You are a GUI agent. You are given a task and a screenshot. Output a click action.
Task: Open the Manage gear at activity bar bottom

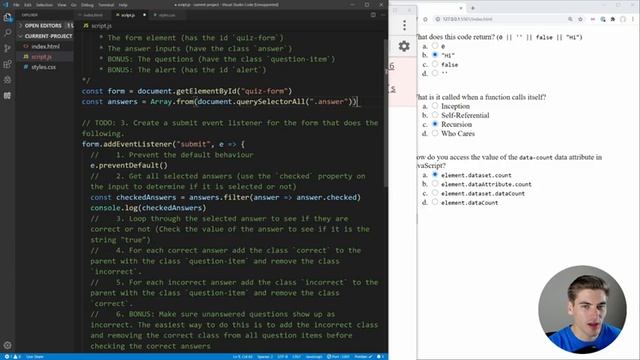click(7, 345)
